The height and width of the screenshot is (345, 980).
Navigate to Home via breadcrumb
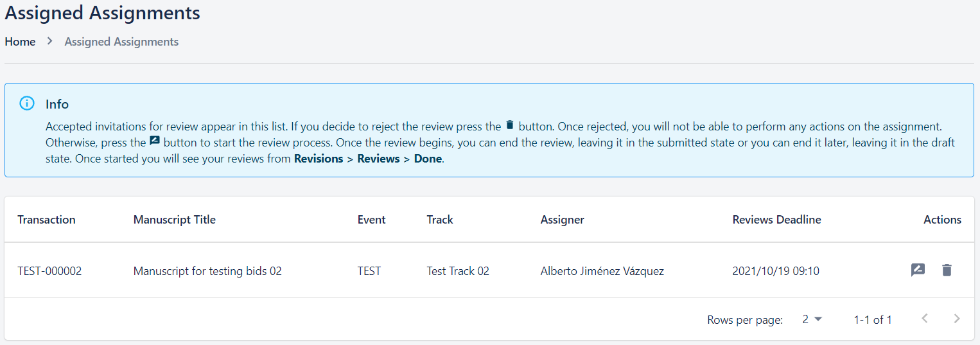coord(20,42)
